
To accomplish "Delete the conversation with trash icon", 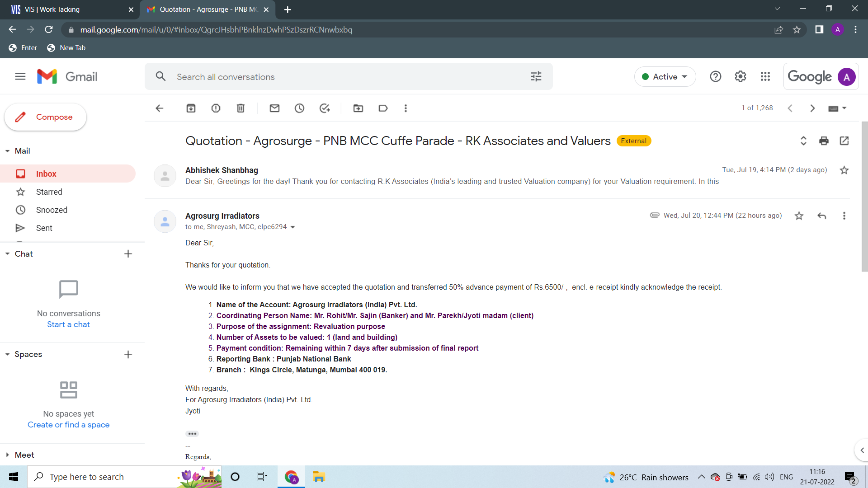I will click(241, 108).
